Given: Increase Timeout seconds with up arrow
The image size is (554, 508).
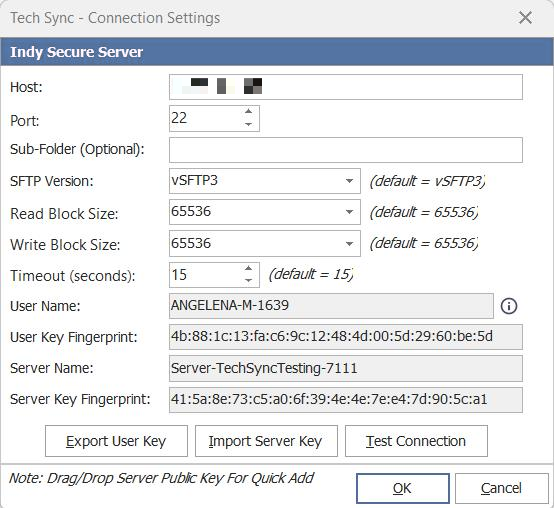Looking at the screenshot, I should (248, 268).
